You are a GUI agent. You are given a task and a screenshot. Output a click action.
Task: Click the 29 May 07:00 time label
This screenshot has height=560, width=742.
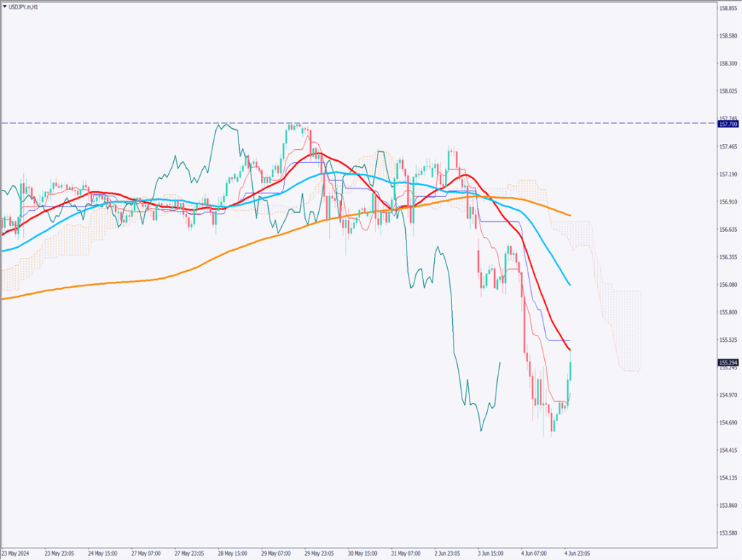click(x=276, y=553)
